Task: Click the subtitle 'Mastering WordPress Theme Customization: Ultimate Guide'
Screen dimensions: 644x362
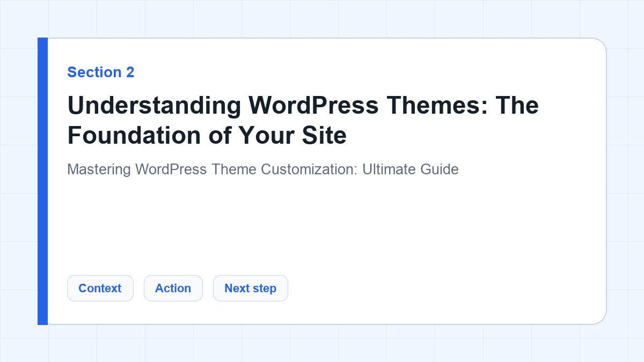Action: 263,169
